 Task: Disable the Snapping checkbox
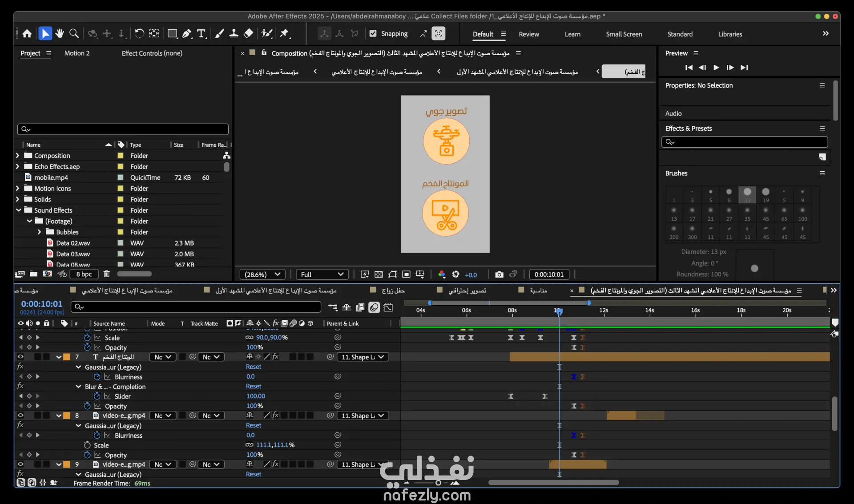point(373,34)
